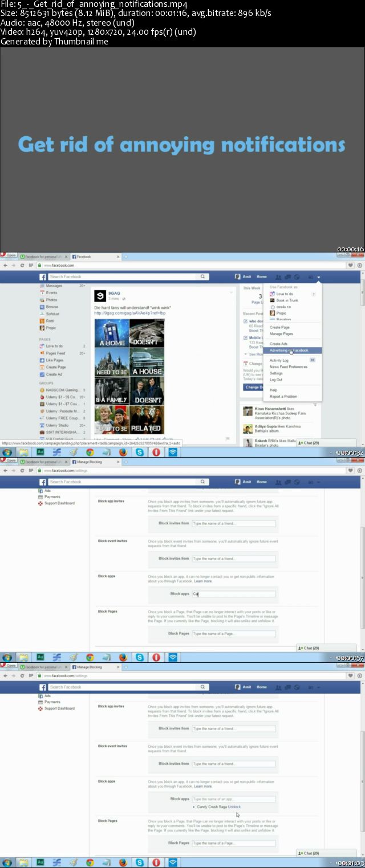Open Softdust in the left sidebar

pyautogui.click(x=52, y=314)
